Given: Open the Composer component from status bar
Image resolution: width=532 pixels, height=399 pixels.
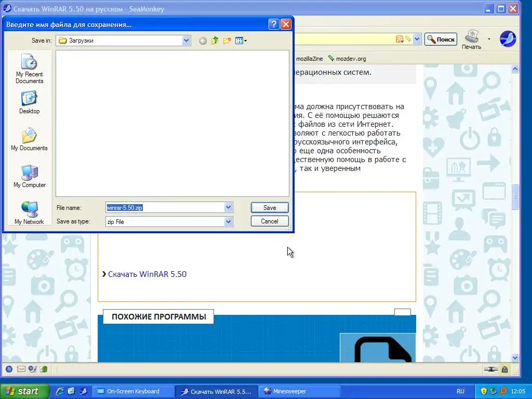Looking at the screenshot, I should [x=32, y=369].
